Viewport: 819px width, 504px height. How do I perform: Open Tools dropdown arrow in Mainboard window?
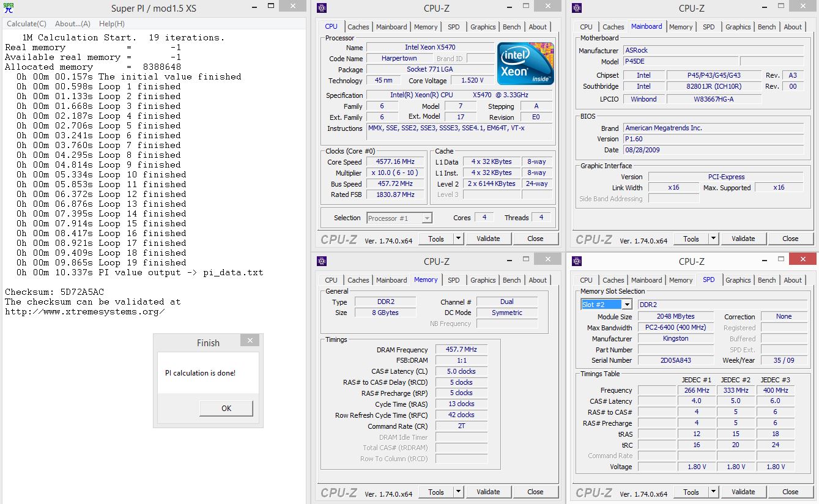713,239
